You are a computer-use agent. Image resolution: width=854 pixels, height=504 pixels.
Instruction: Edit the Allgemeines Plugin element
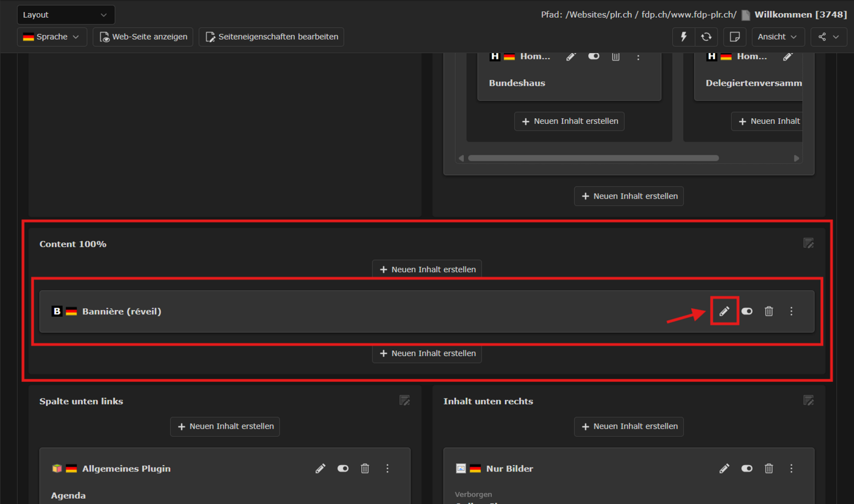click(x=320, y=469)
